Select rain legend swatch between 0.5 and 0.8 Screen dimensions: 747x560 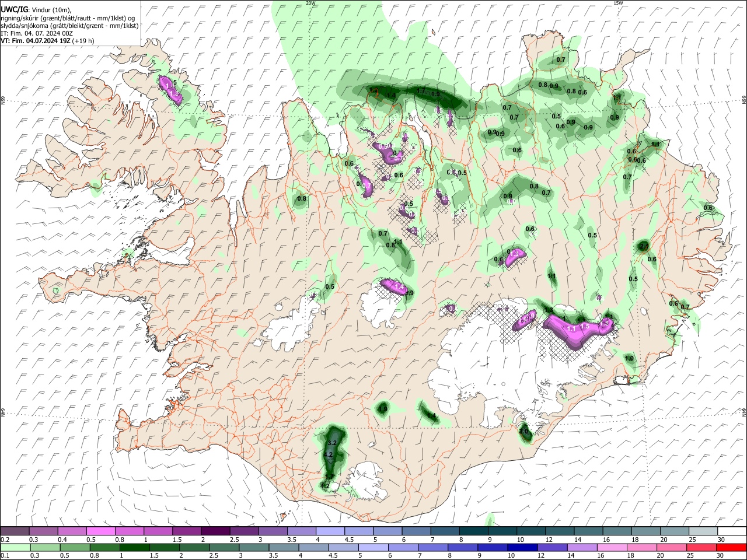(x=74, y=547)
